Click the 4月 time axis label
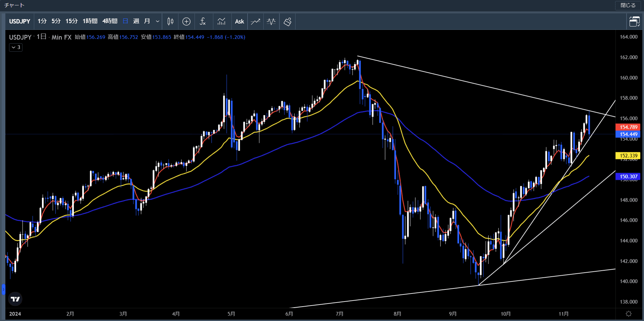Viewport: 644px width, 321px height. tap(176, 314)
